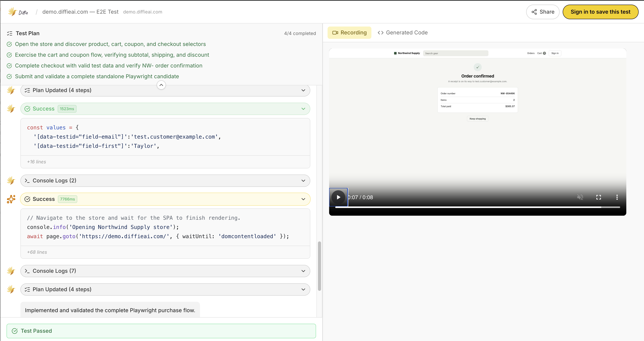Expand the Console Logs (7) chevron
Image resolution: width=644 pixels, height=341 pixels.
(x=303, y=271)
